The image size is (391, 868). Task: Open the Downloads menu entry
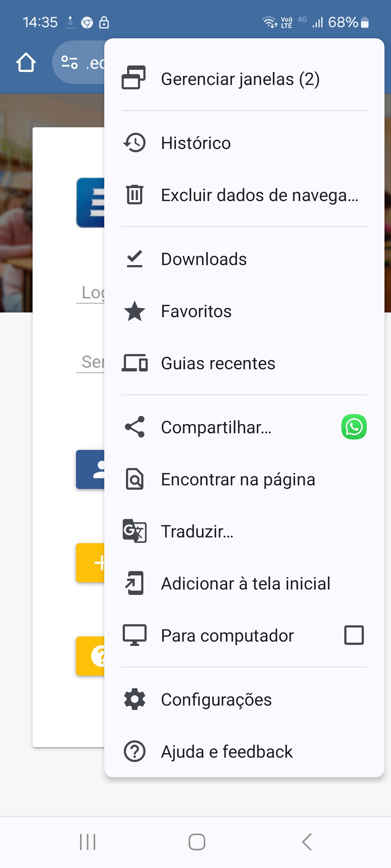click(x=204, y=259)
